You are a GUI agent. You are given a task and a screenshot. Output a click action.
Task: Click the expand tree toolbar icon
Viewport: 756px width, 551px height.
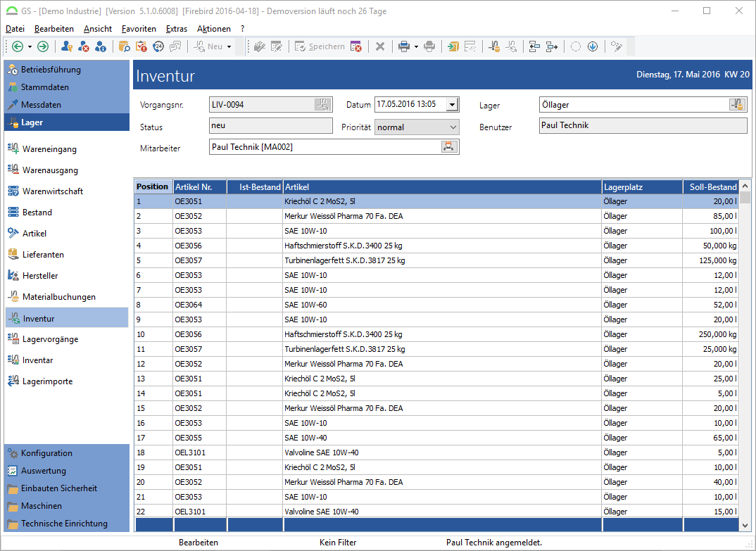tap(552, 46)
